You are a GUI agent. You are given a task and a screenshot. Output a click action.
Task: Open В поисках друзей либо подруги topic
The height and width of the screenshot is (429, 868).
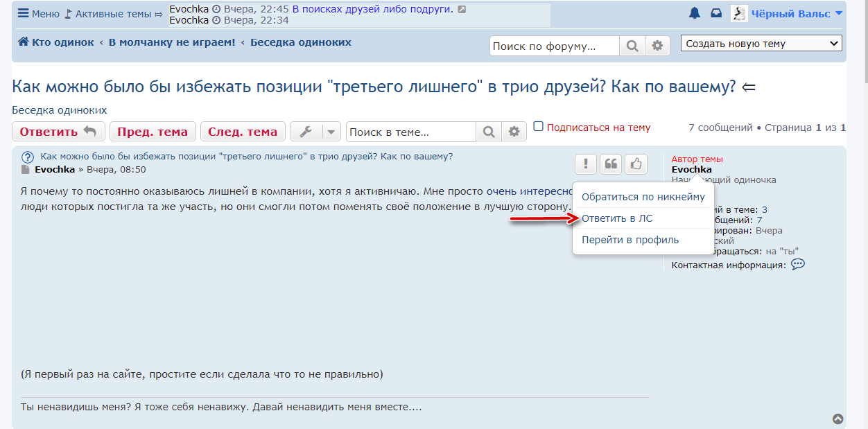pos(372,9)
